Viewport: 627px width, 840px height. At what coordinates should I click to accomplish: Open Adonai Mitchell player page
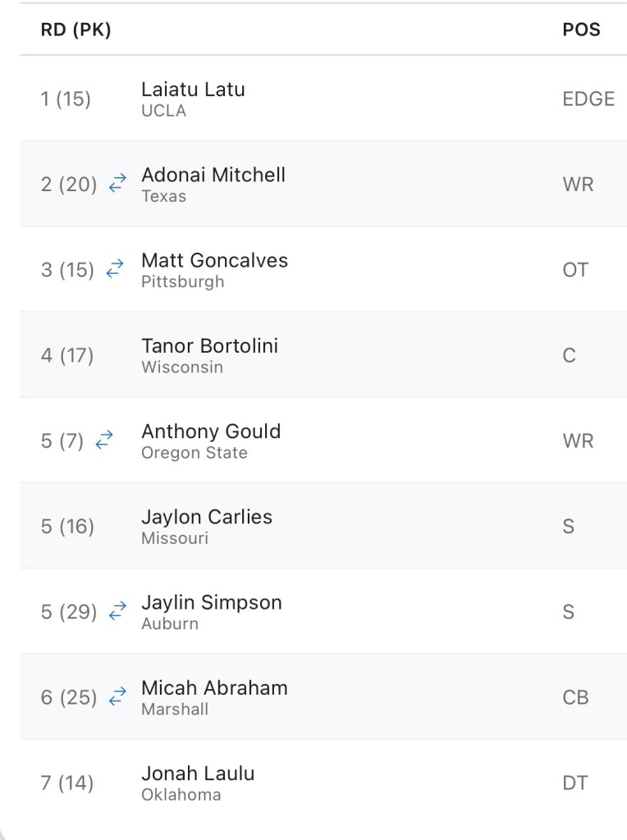[x=213, y=175]
